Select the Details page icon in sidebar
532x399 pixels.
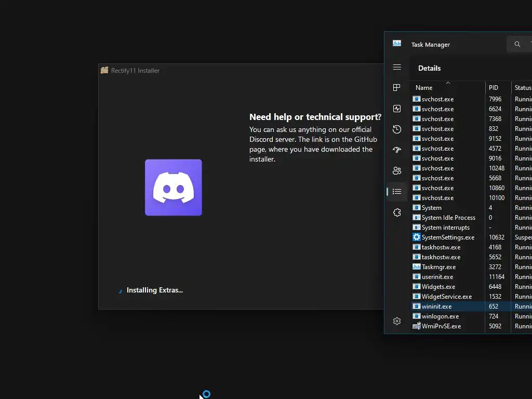396,192
